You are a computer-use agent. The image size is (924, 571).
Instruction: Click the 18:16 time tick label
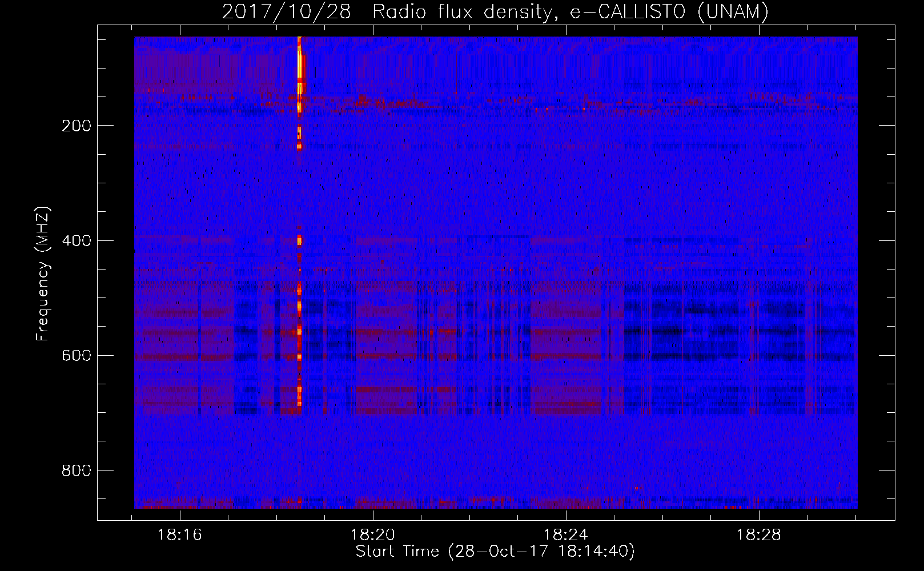click(x=180, y=535)
